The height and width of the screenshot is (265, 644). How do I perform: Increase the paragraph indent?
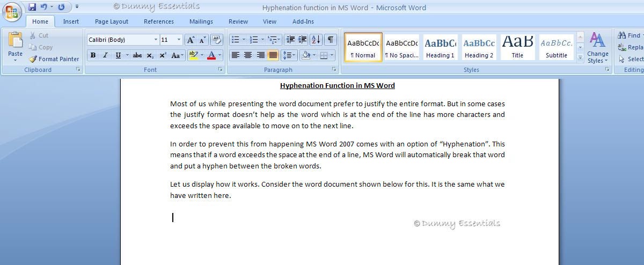click(303, 40)
